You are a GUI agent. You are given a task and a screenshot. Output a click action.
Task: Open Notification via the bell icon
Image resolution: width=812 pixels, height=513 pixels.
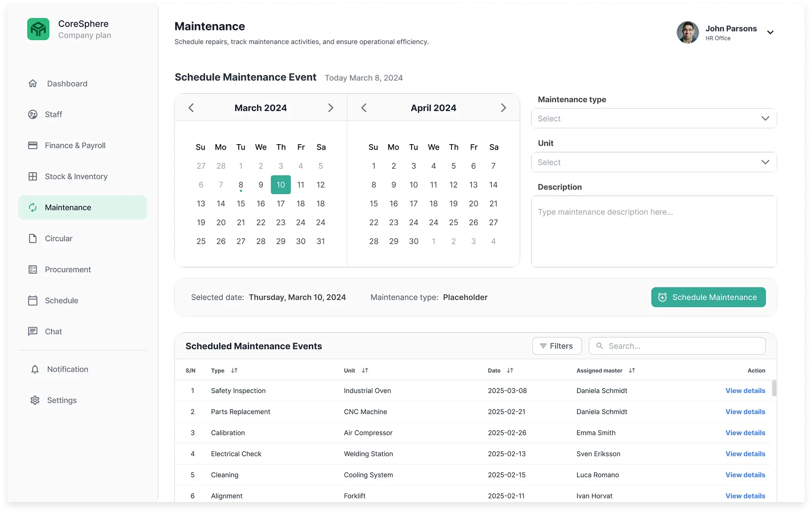pos(35,369)
